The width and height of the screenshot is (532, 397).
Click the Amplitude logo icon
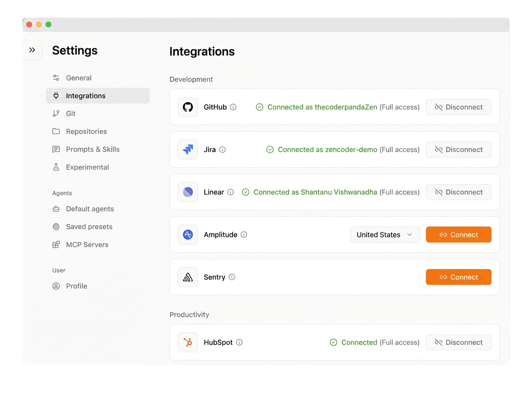(x=188, y=235)
